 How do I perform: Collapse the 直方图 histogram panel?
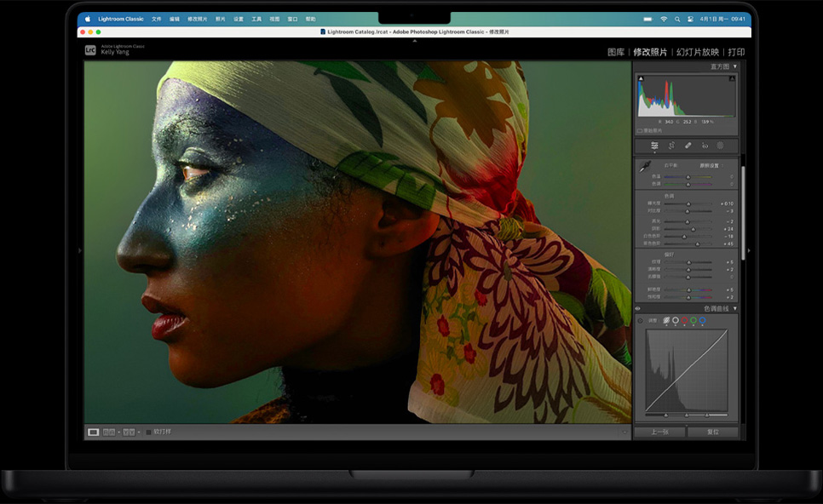pos(735,66)
